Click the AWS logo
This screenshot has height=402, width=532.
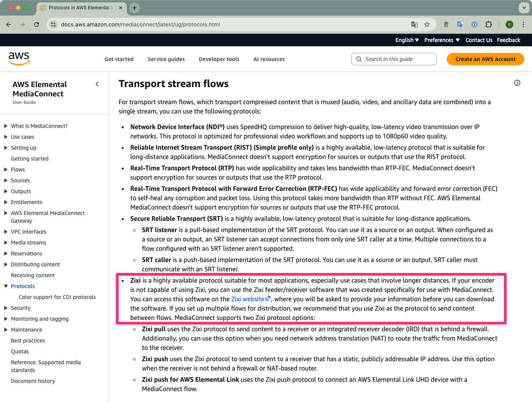point(19,59)
